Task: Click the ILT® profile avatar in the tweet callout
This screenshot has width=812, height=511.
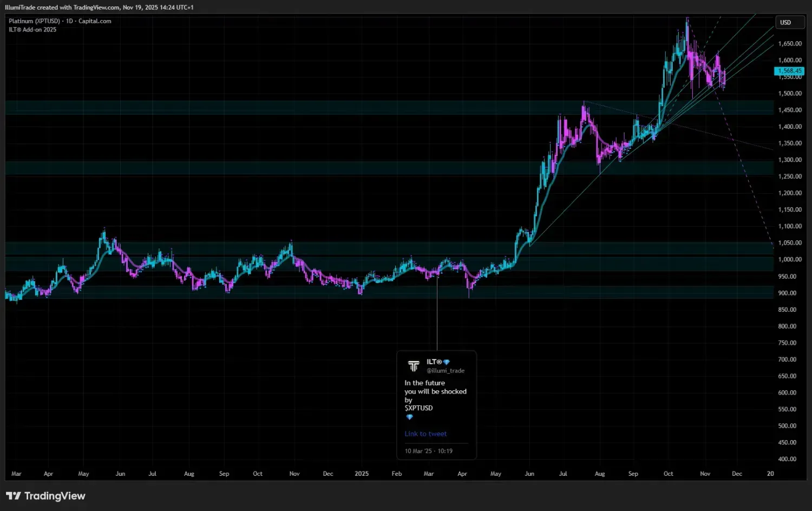Action: (414, 366)
